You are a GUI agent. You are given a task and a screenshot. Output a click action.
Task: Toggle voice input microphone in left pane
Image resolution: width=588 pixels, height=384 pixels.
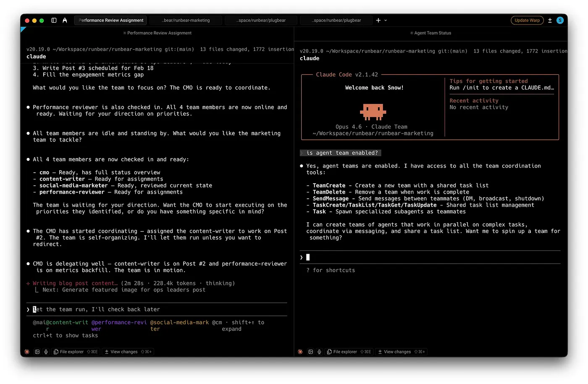(x=46, y=352)
